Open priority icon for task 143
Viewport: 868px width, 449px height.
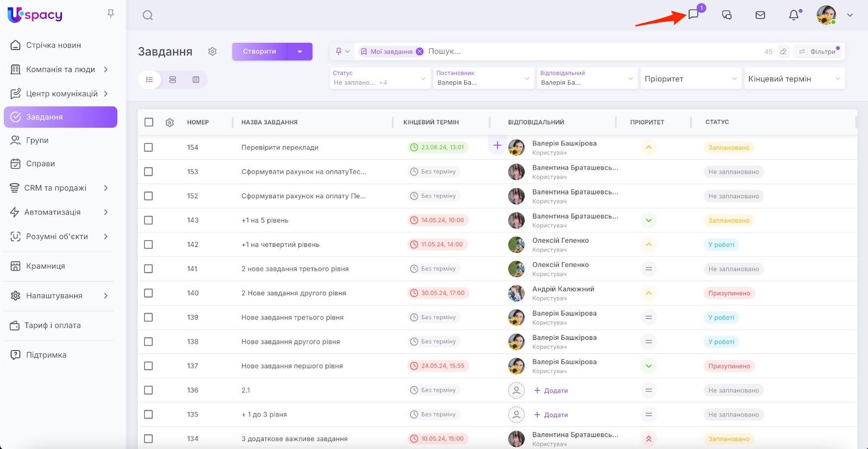[648, 220]
